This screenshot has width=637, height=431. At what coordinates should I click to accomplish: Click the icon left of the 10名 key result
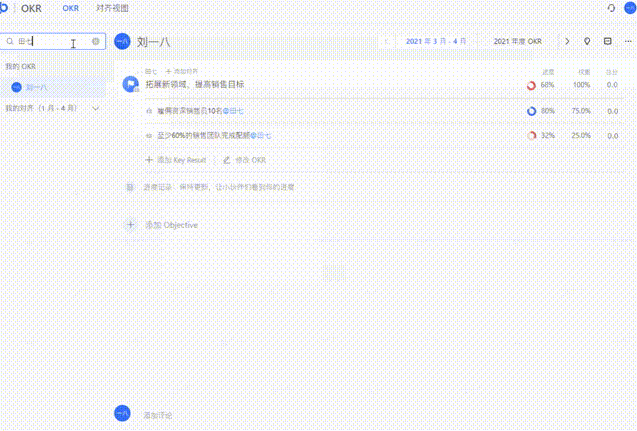(149, 111)
